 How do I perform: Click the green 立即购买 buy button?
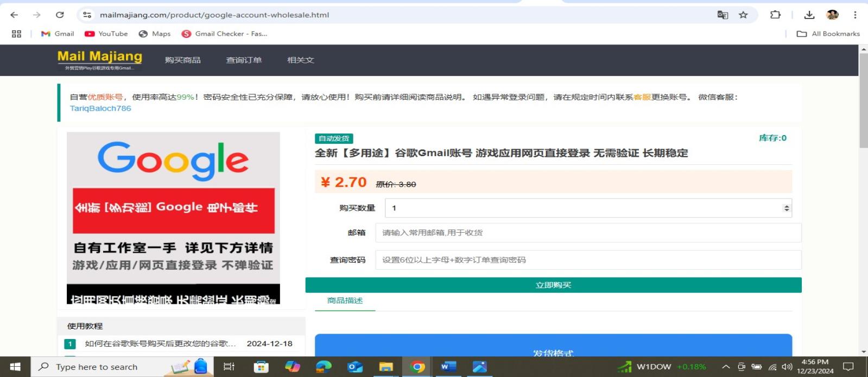[x=553, y=285]
